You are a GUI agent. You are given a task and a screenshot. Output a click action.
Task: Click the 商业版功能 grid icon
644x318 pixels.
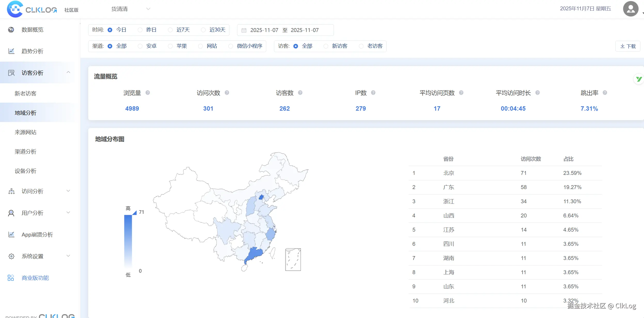click(11, 278)
